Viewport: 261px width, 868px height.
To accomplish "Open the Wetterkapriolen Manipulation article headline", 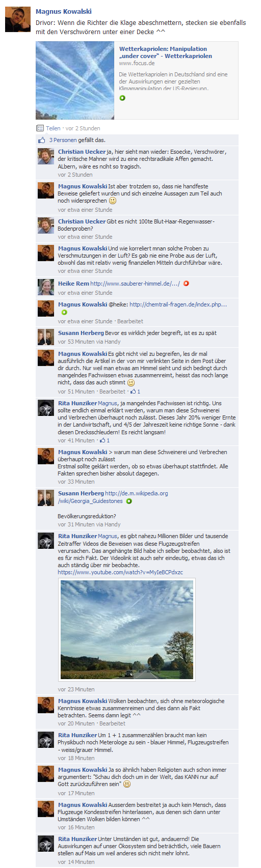I will click(x=166, y=52).
